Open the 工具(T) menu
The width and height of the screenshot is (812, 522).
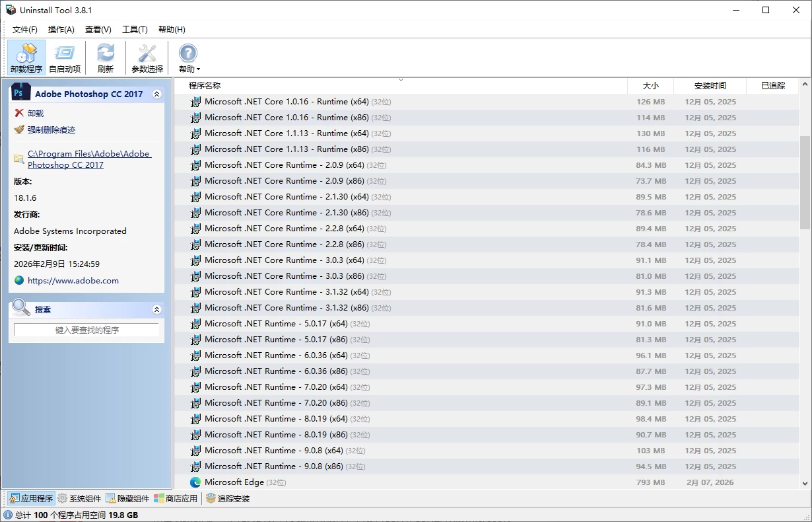pos(135,30)
